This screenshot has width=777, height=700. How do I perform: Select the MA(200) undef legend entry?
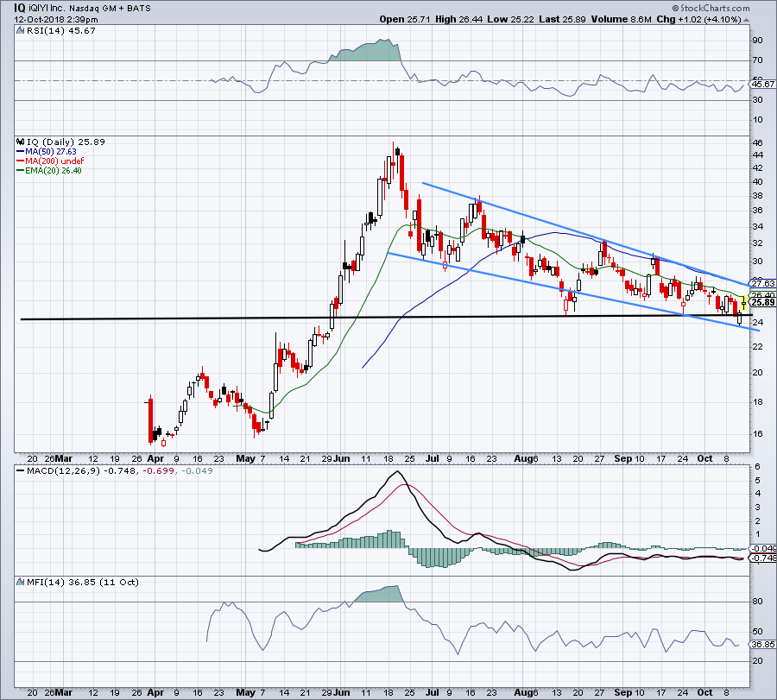(x=50, y=161)
